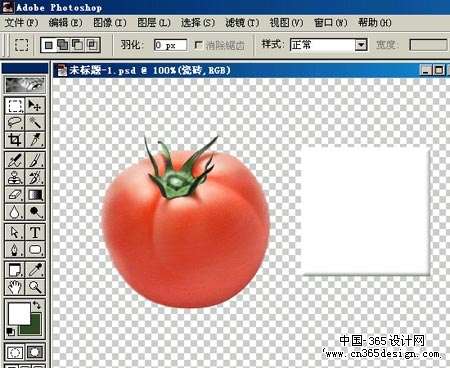Select the Eraser tool

click(15, 194)
